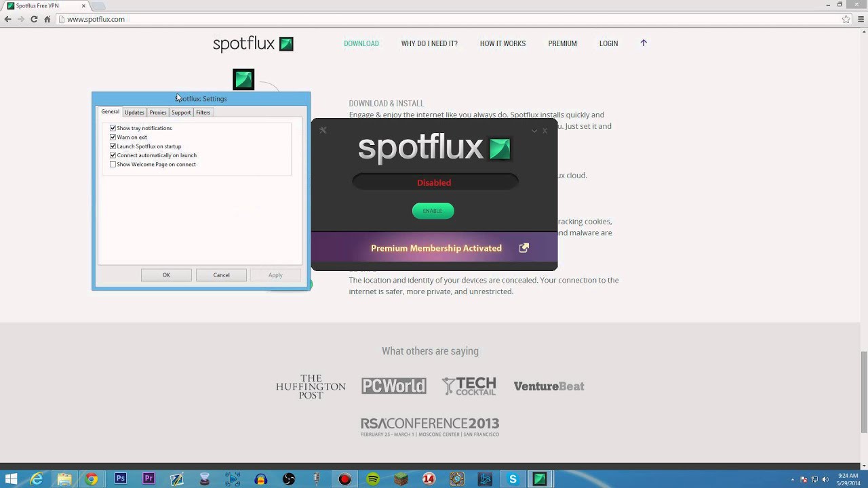
Task: Open the DOWNLOAD navigation link
Action: point(361,43)
